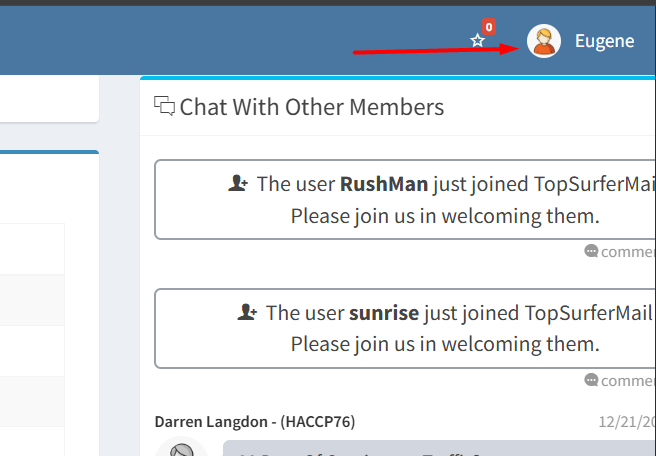Click the comment bubble icon under sunrise post

(591, 380)
